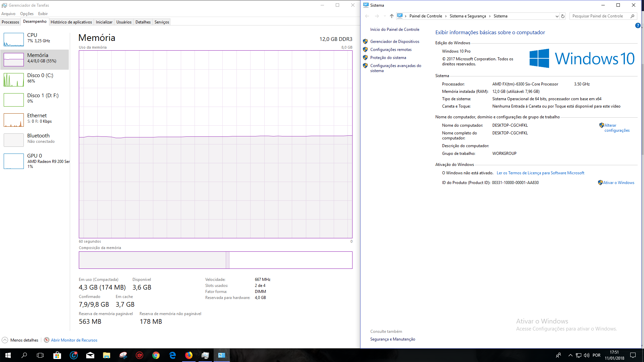Expand chevron after Painel de Controle breadcrumb

(x=446, y=16)
